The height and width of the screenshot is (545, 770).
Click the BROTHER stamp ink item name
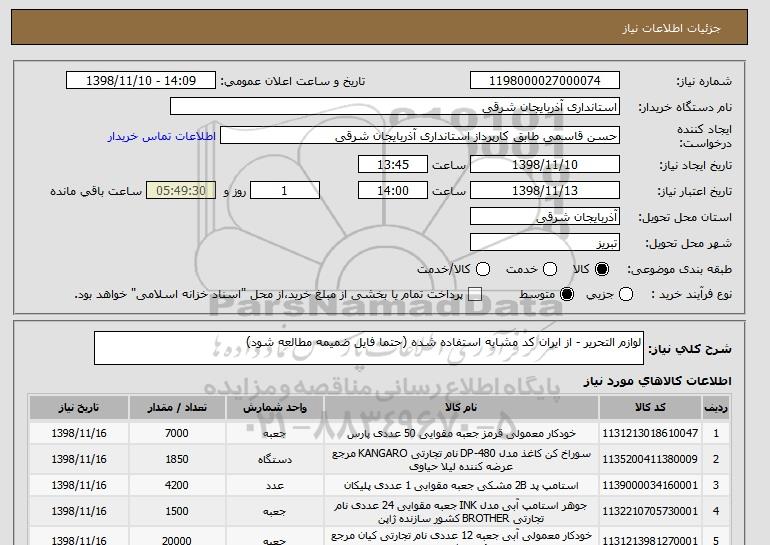(461, 512)
